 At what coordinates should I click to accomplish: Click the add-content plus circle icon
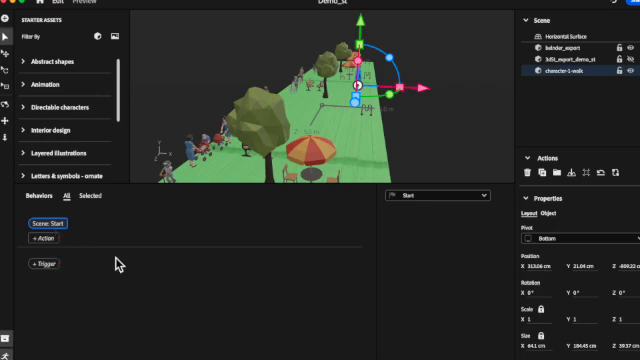click(5, 18)
